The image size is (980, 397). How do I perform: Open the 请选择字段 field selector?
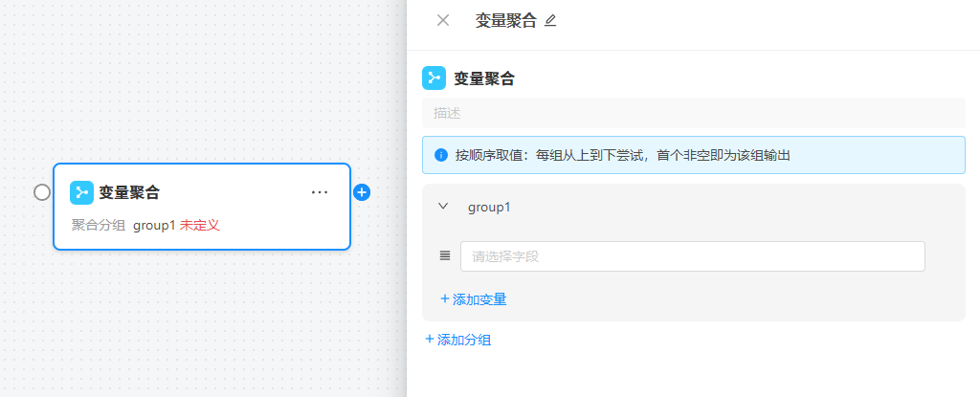click(693, 256)
